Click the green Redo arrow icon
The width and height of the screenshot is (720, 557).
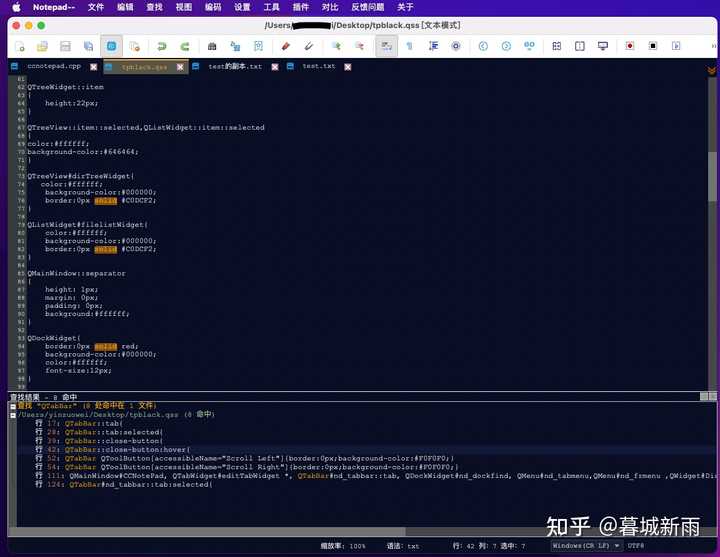(x=185, y=46)
